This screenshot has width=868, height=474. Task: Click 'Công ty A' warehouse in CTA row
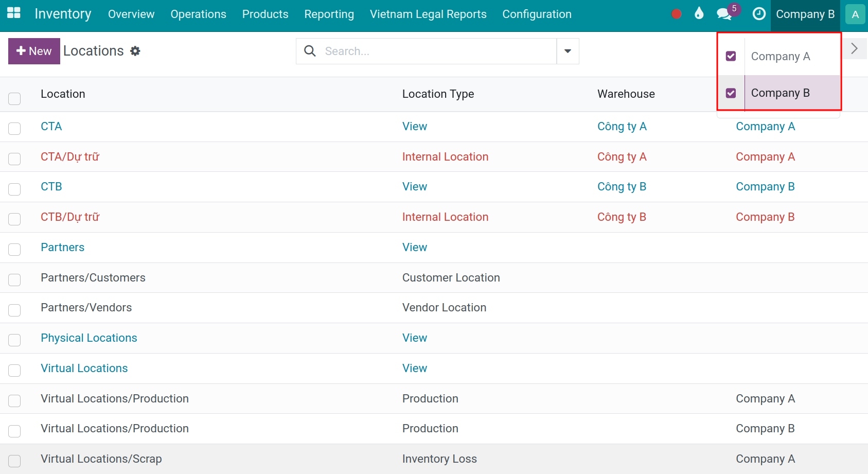pyautogui.click(x=622, y=127)
